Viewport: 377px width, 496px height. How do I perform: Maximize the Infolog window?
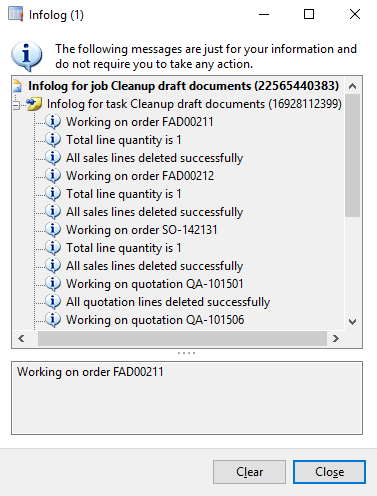[309, 14]
